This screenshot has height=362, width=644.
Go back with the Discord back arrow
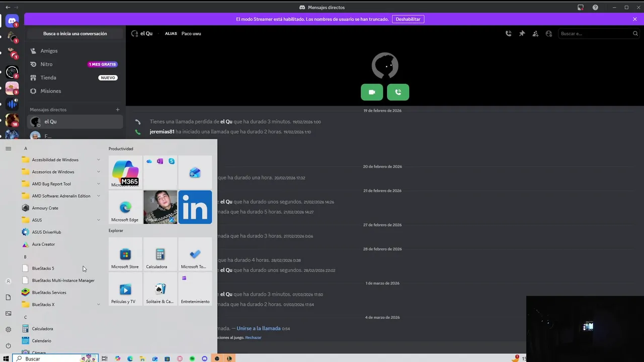tap(8, 8)
